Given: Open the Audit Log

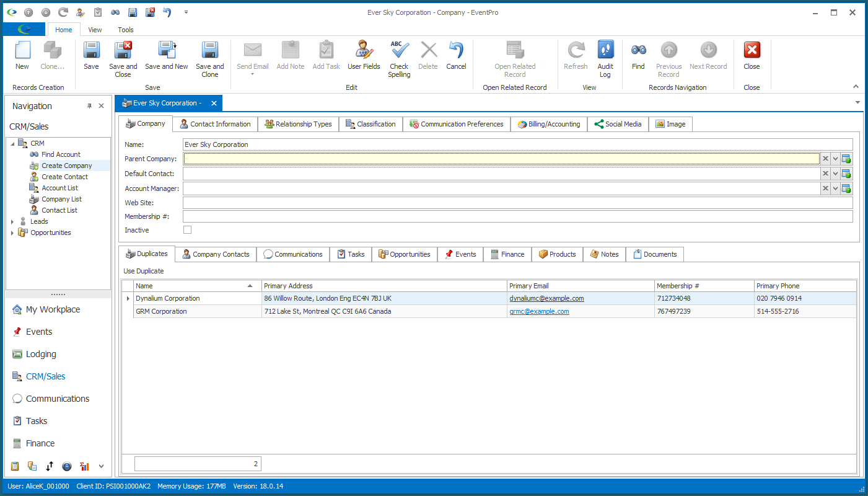Looking at the screenshot, I should (x=605, y=60).
